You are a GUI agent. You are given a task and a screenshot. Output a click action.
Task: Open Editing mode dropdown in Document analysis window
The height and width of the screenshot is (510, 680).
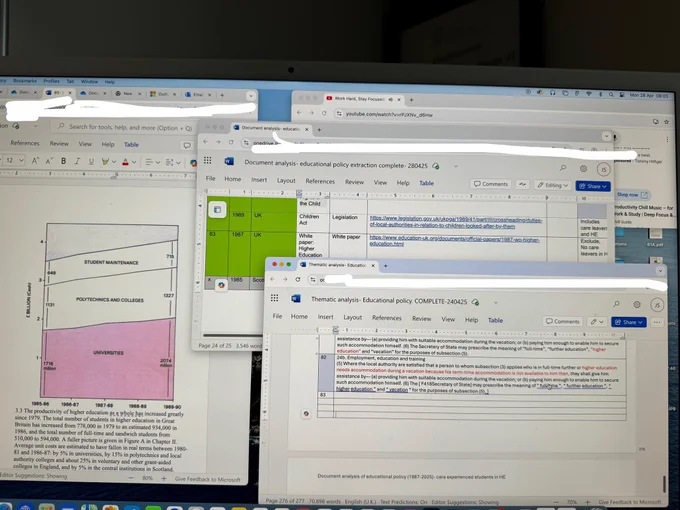click(552, 185)
